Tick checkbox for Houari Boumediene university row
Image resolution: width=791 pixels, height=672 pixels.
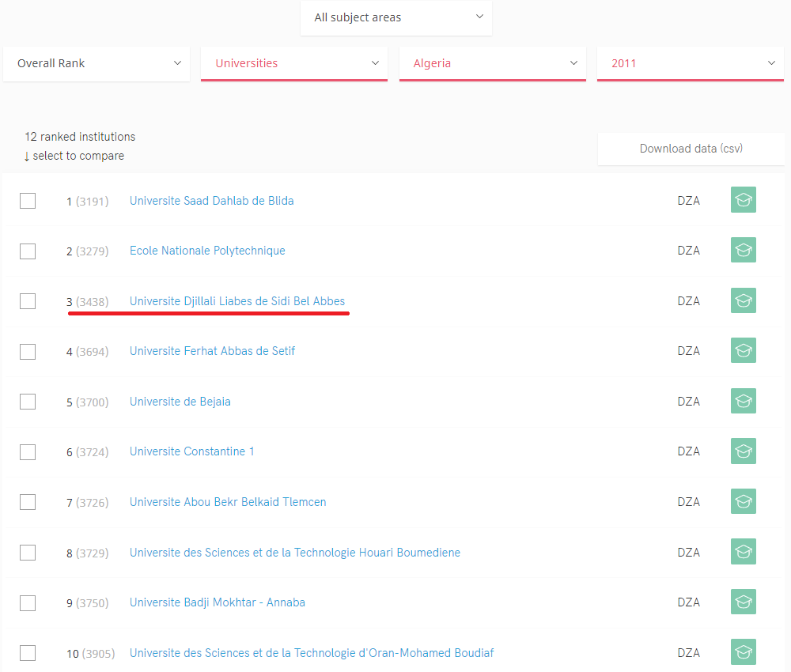click(28, 553)
